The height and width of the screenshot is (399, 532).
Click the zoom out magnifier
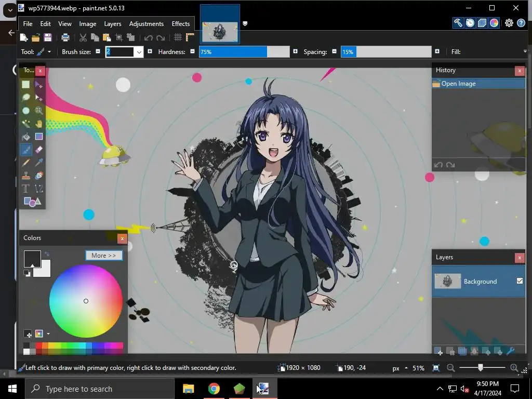click(x=451, y=368)
